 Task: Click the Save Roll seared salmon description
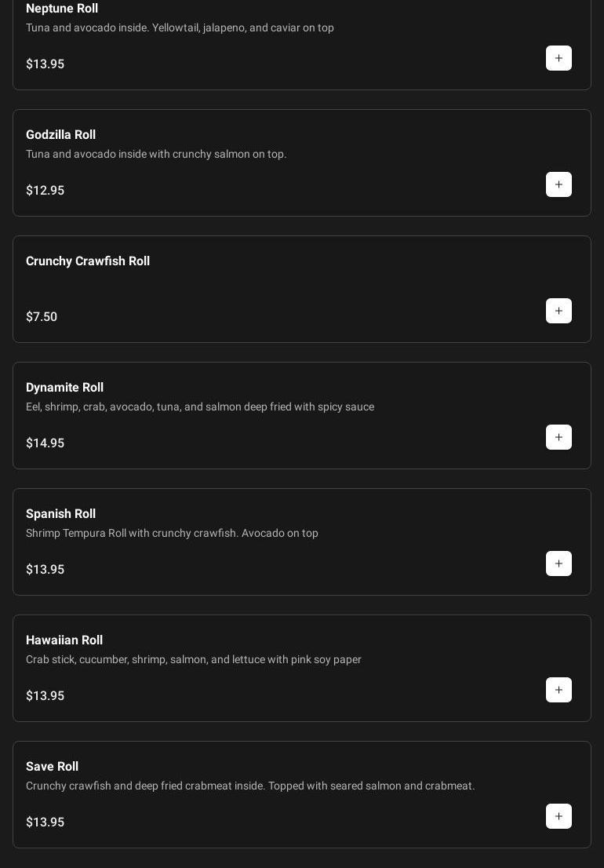(250, 786)
